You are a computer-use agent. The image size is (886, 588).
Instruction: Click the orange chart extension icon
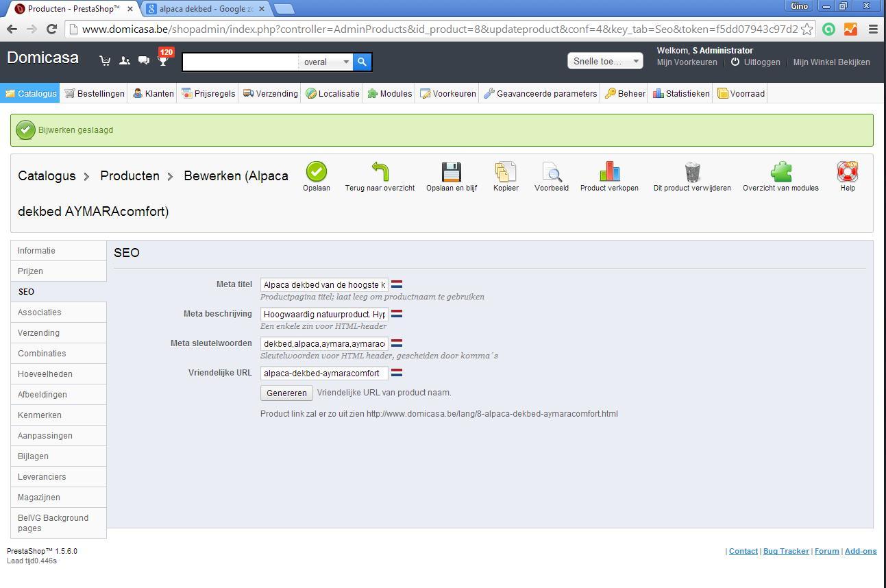tap(850, 29)
